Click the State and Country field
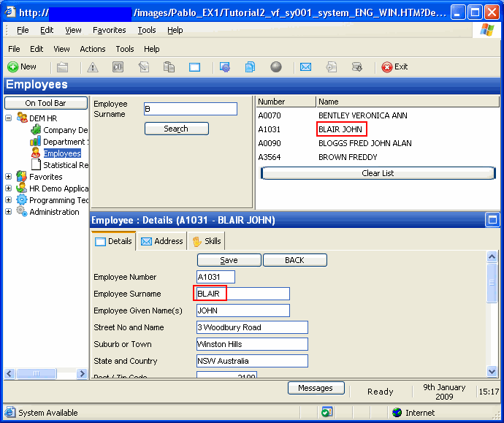The width and height of the screenshot is (504, 423). (x=252, y=361)
